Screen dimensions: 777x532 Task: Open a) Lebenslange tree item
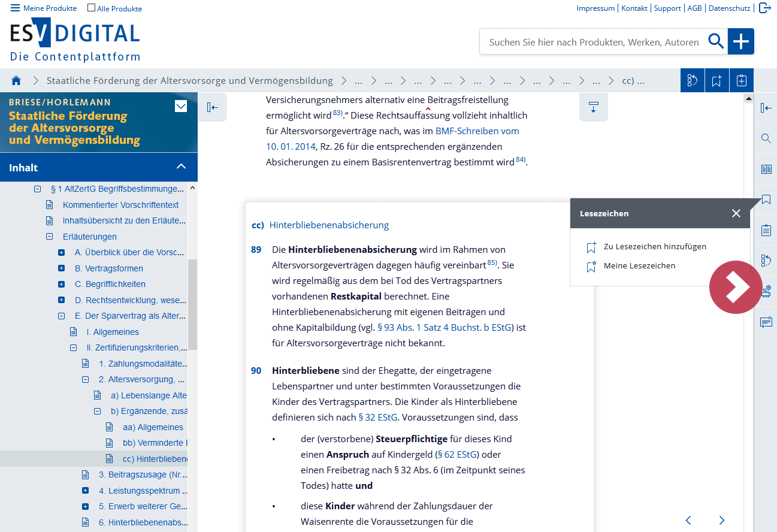click(x=149, y=395)
